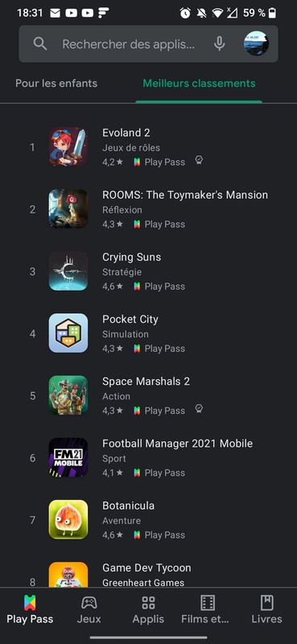Viewport: 297px width, 644px height.
Task: Open the Pocket City app icon
Action: (x=68, y=333)
